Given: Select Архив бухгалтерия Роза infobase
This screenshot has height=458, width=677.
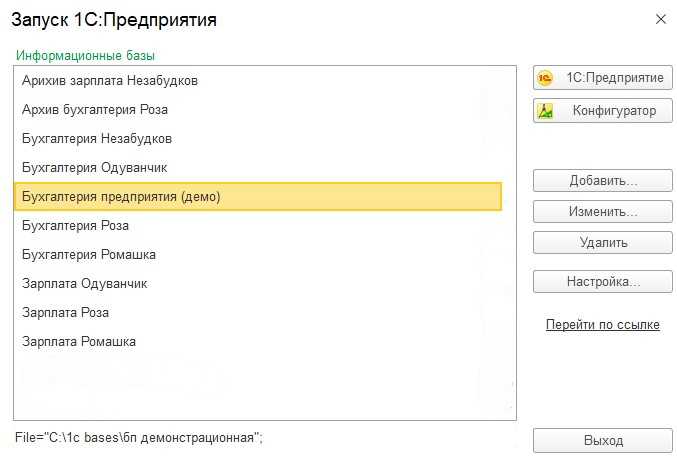Looking at the screenshot, I should click(x=258, y=110).
